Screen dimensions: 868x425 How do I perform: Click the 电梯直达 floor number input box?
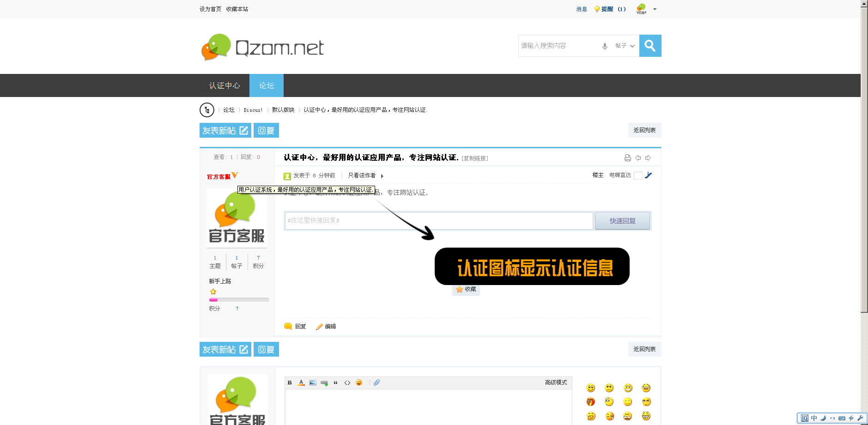click(x=638, y=176)
